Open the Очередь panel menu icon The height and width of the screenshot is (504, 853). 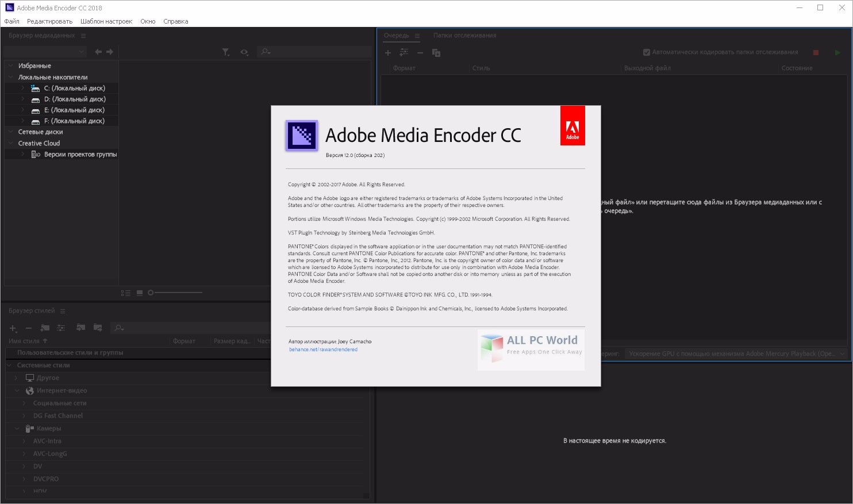[417, 36]
